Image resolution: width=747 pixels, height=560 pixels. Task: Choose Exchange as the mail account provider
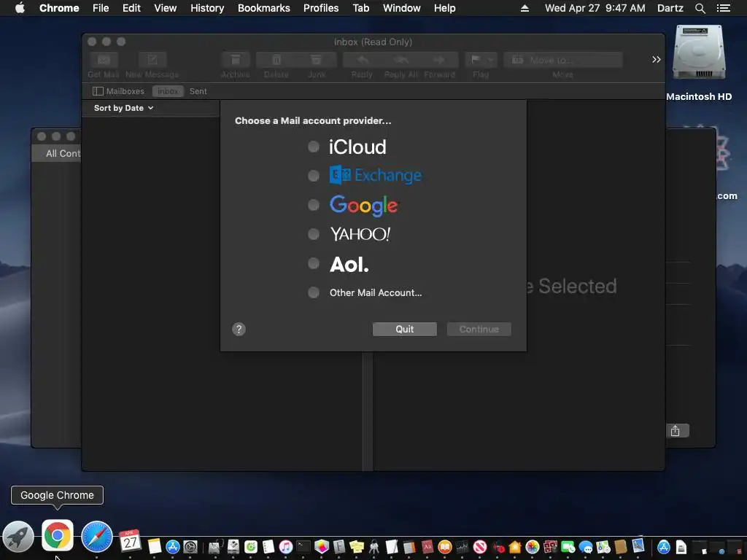click(x=314, y=176)
